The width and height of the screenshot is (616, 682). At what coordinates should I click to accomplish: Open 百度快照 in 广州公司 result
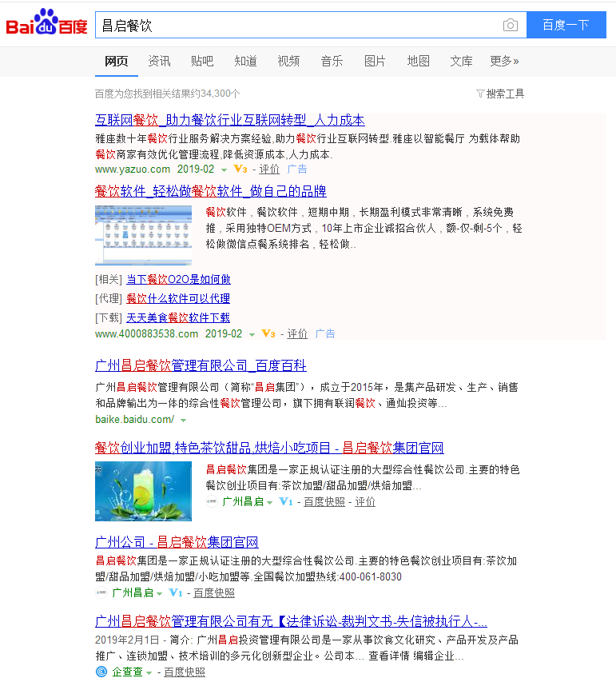pyautogui.click(x=214, y=592)
